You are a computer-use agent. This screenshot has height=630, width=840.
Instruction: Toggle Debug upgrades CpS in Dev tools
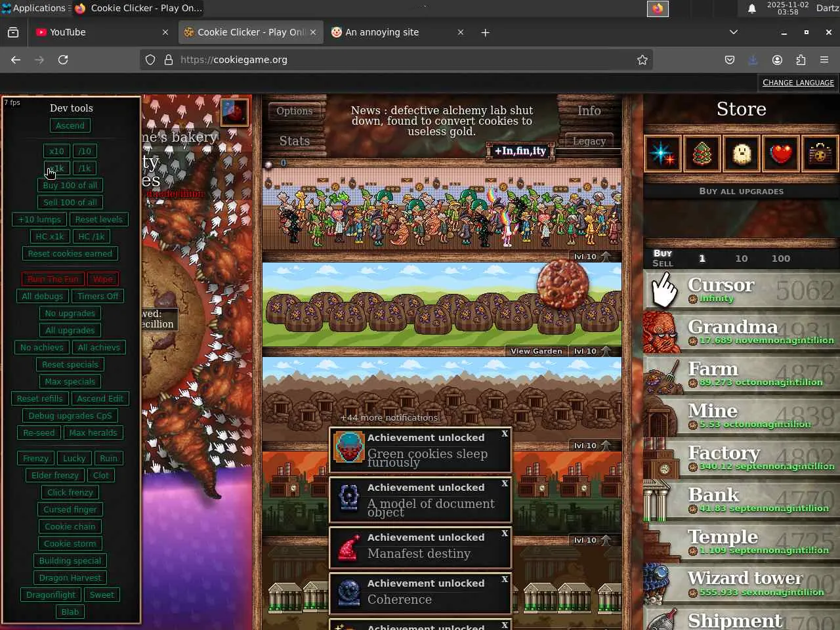(x=70, y=415)
